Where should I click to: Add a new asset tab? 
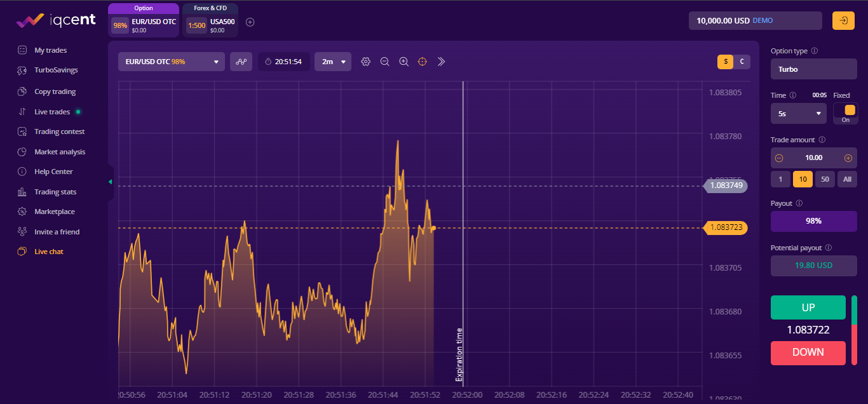250,22
